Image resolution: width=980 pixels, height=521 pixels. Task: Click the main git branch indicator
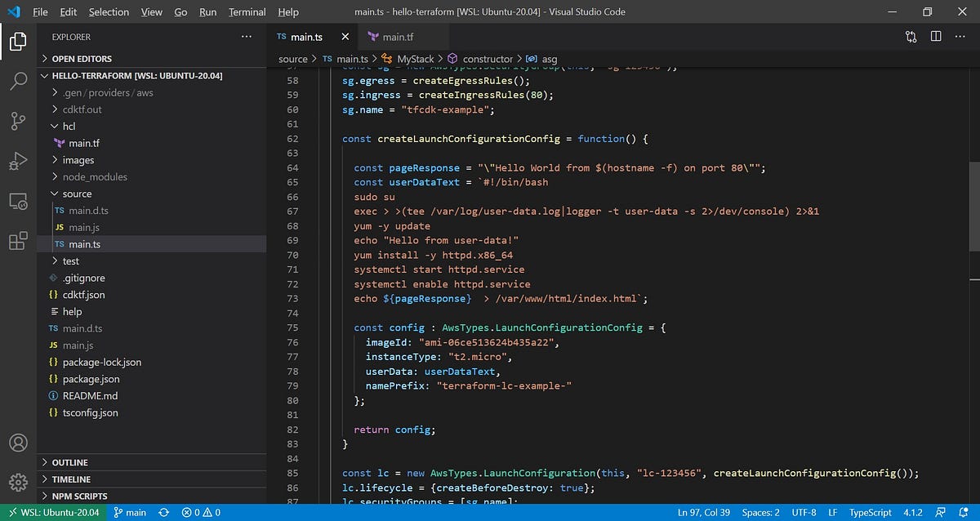pos(130,512)
